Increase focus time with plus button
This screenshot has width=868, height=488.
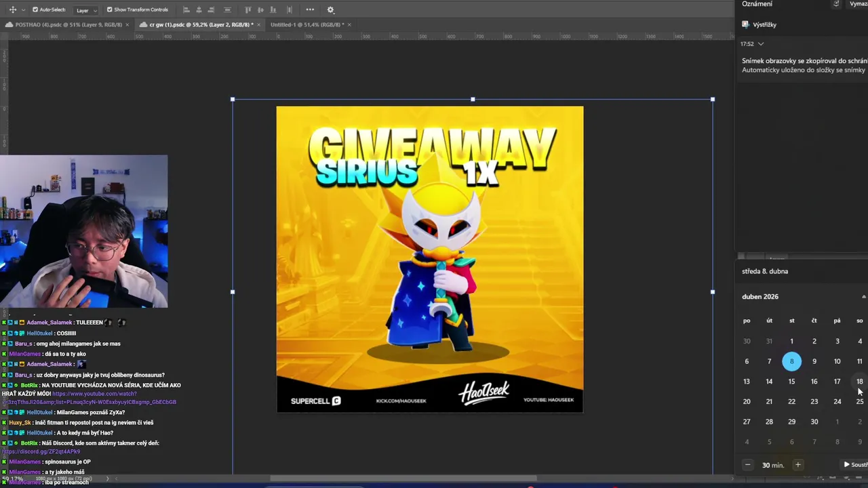coord(797,465)
